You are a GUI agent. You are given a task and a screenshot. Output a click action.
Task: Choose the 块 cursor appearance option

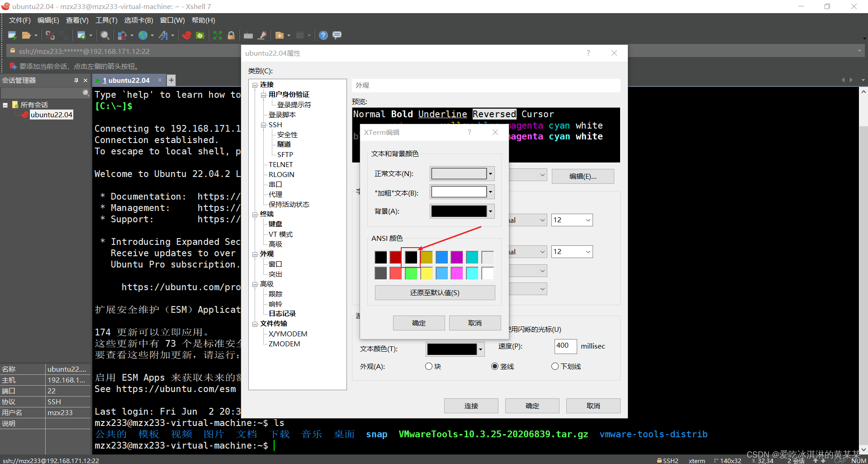click(428, 366)
